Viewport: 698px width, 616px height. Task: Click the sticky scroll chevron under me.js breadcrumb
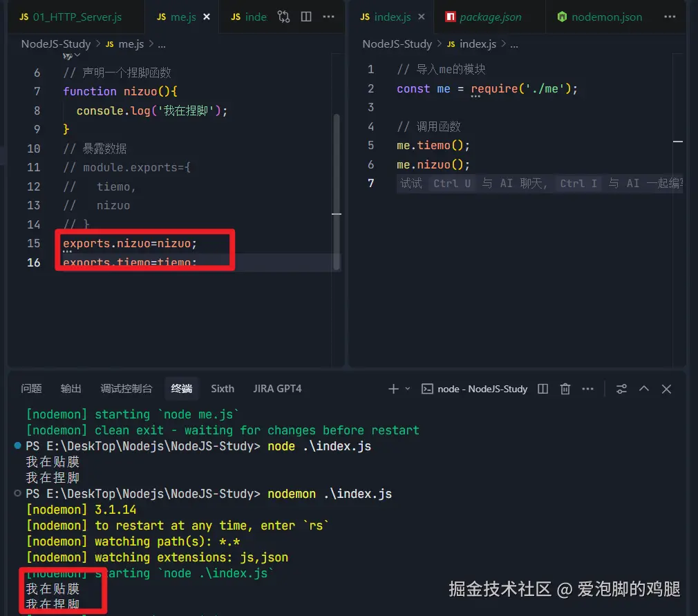pos(77,56)
